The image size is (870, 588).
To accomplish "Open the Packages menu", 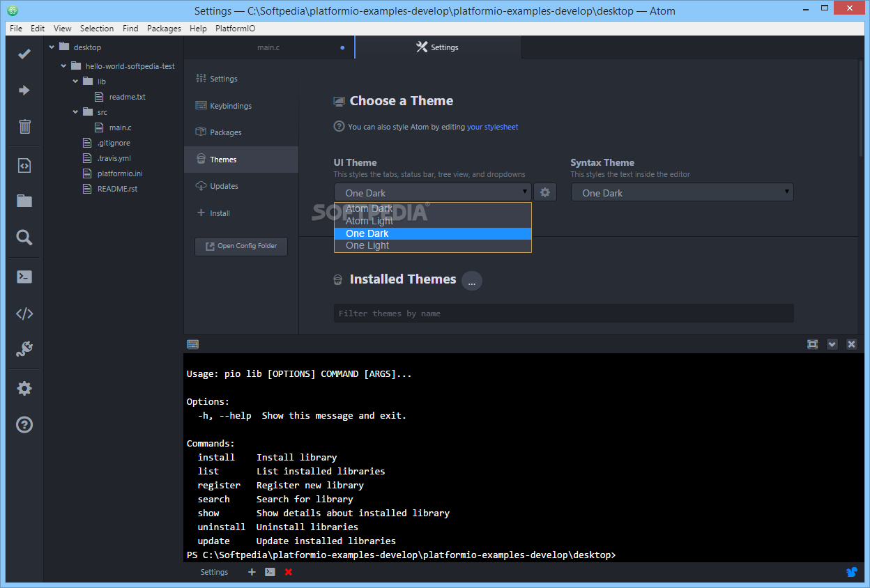I will [164, 29].
